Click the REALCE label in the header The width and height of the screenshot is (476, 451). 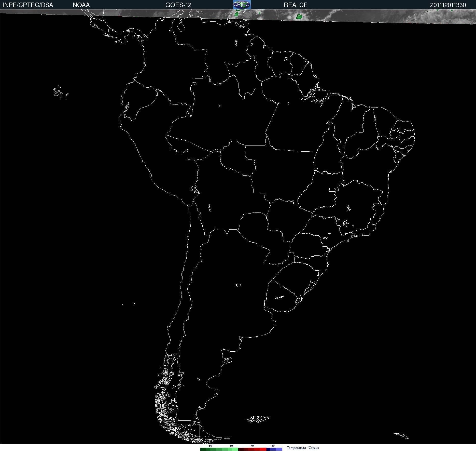tap(296, 5)
